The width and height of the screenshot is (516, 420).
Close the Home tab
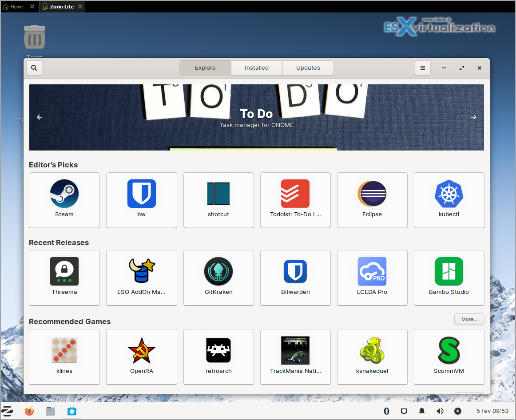pos(32,7)
